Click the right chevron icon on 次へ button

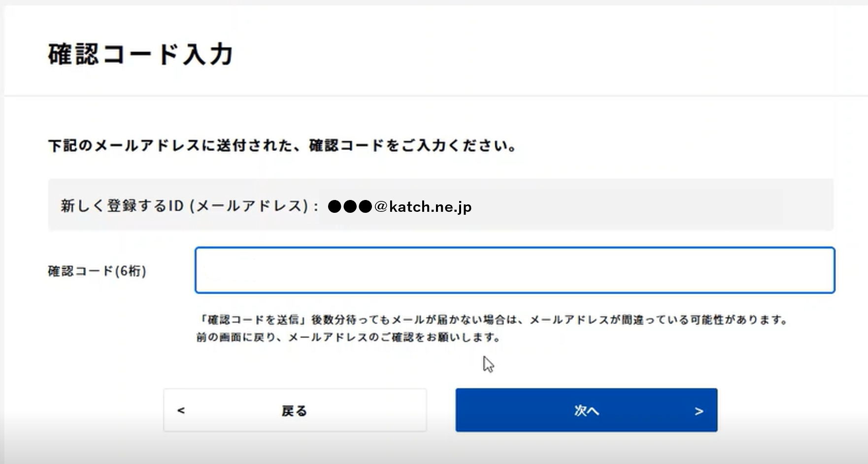point(699,411)
